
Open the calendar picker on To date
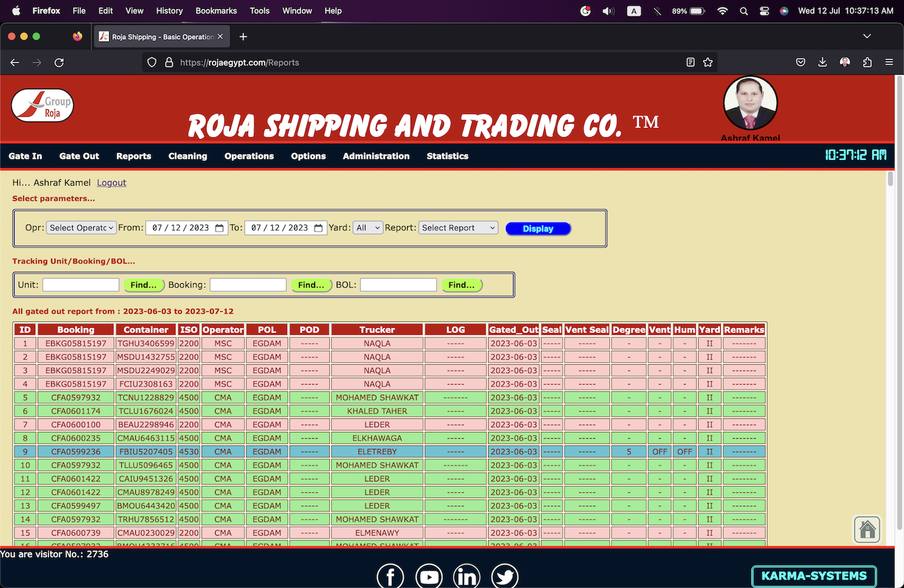[x=318, y=228]
